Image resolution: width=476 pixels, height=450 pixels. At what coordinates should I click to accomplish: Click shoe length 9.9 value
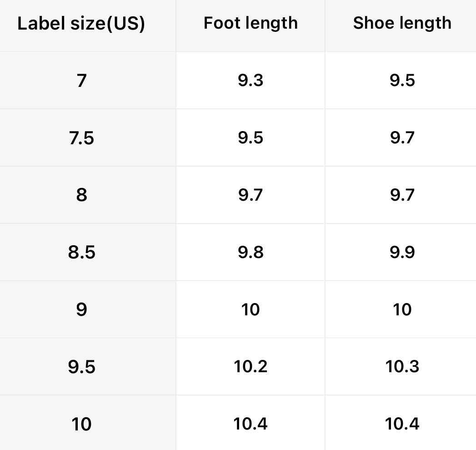click(402, 252)
